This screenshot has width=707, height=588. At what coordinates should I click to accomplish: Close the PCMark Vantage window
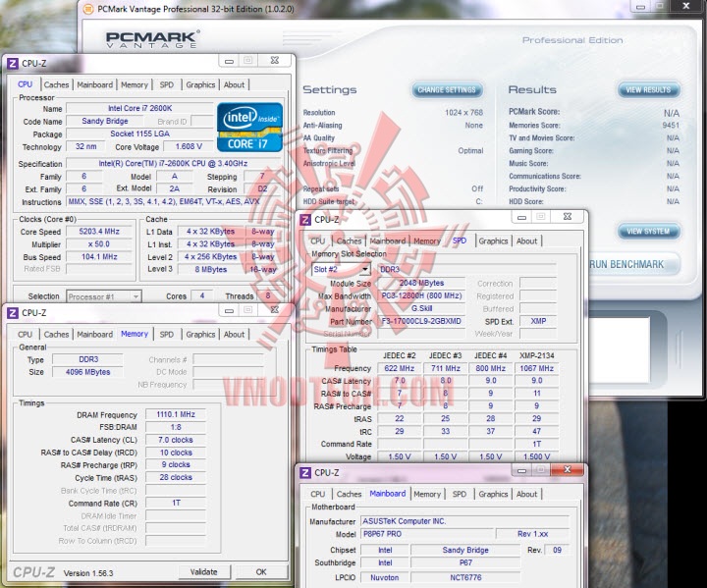point(686,6)
